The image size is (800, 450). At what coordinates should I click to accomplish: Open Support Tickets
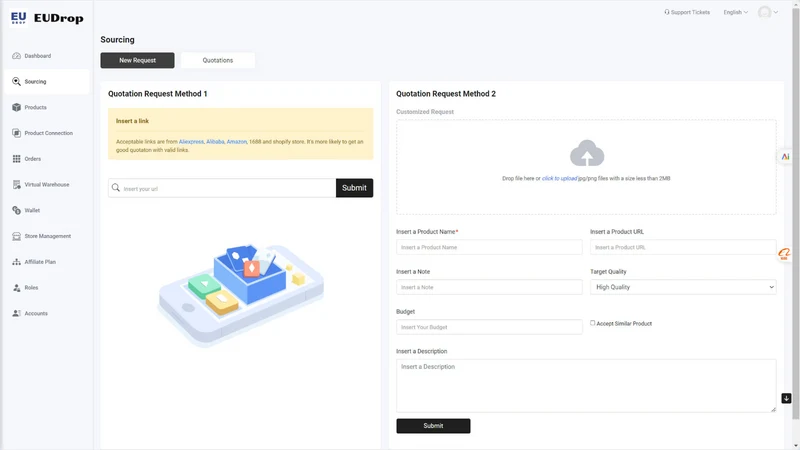pyautogui.click(x=687, y=12)
